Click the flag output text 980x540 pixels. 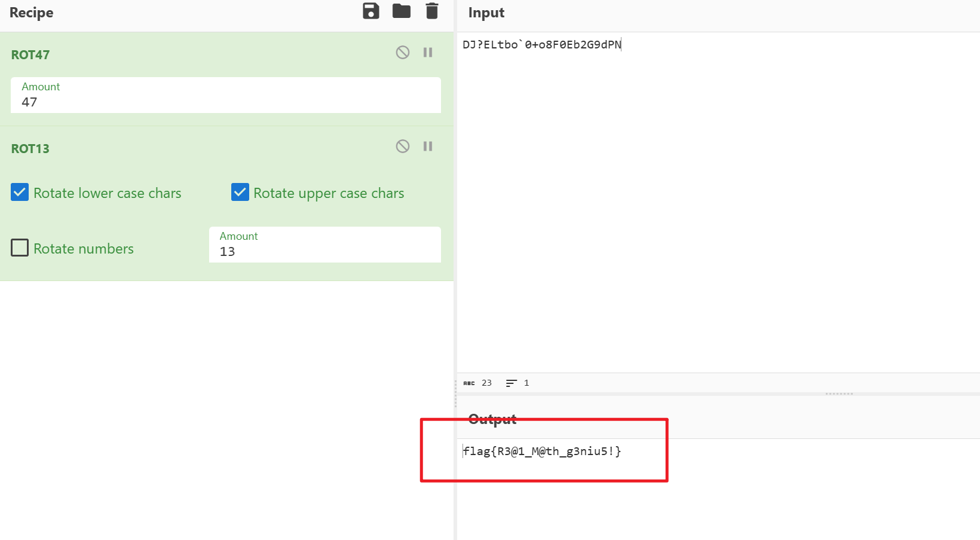point(542,451)
